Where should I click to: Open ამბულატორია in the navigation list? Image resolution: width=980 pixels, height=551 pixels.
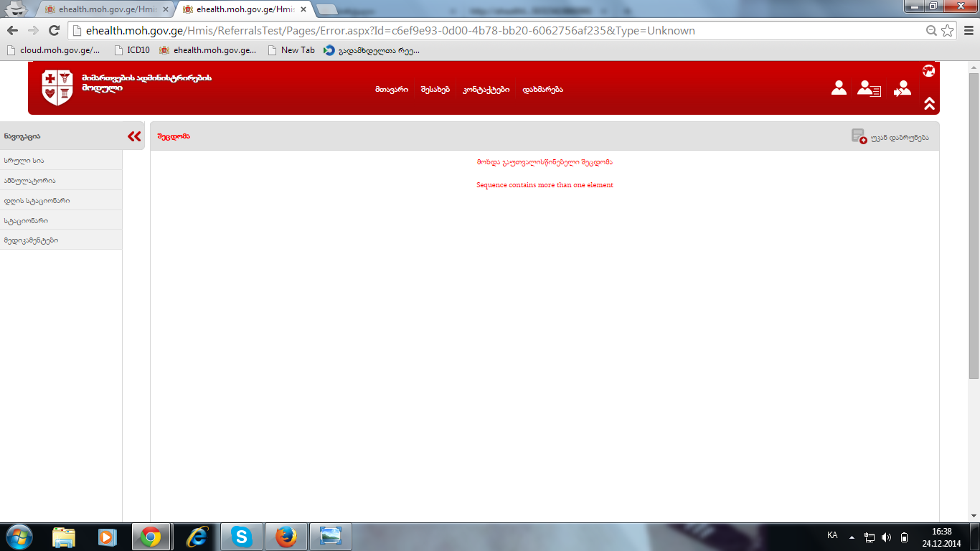coord(29,181)
